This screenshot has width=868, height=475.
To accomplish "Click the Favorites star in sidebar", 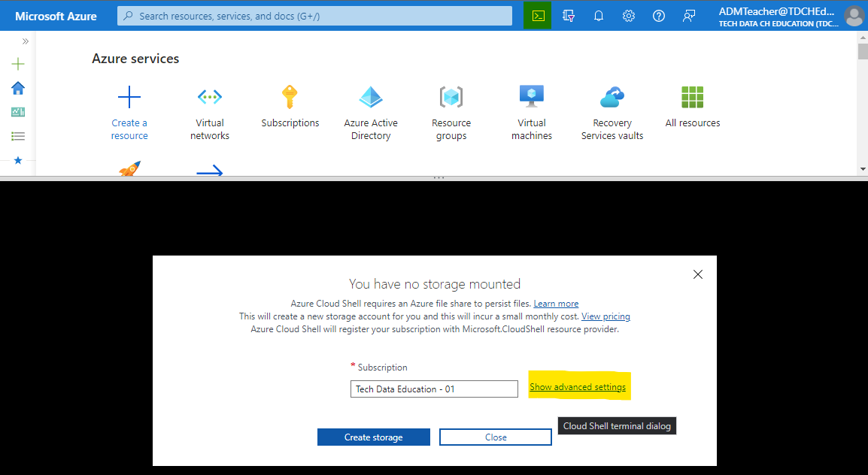I will click(18, 160).
